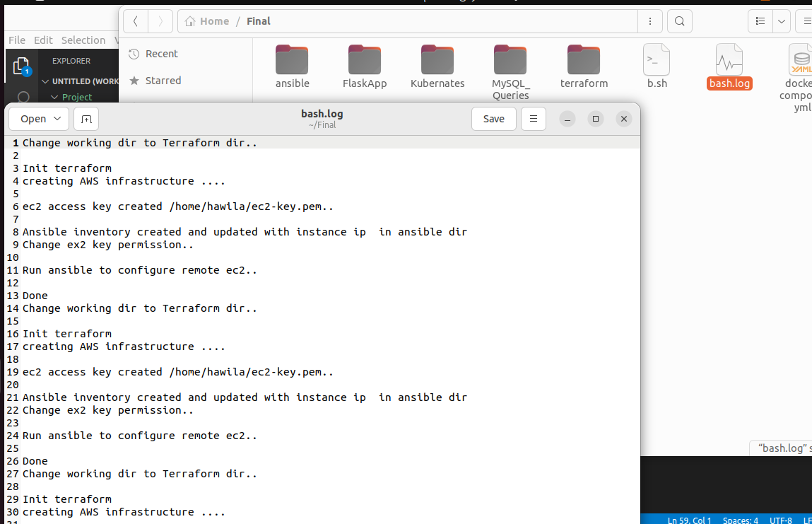Click line 13 Done text
Screen dimensions: 812x524
(x=35, y=296)
